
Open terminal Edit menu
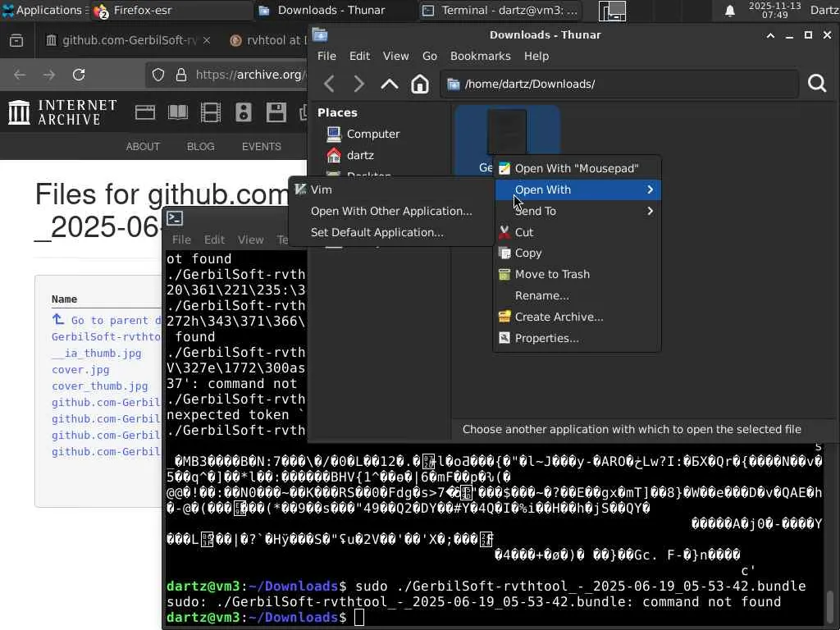click(214, 240)
